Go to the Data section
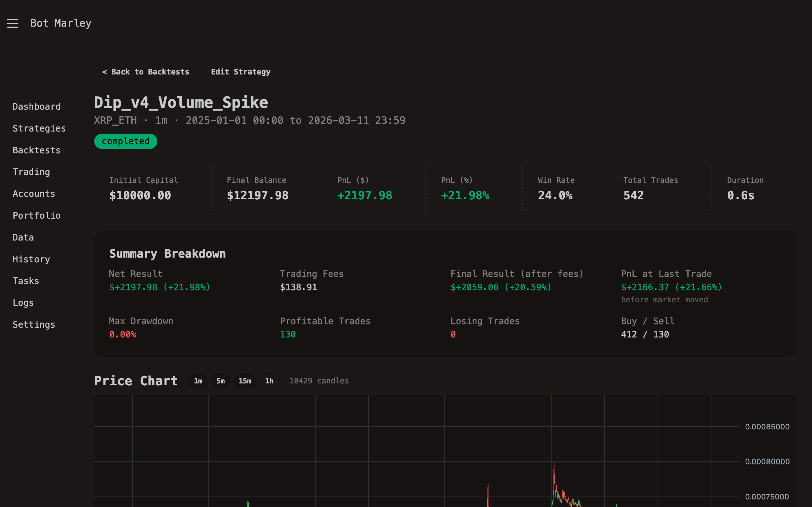 click(x=23, y=237)
